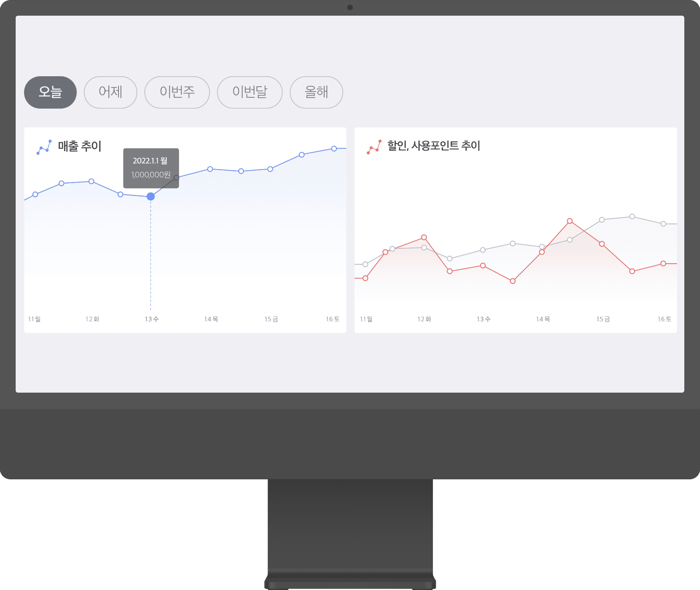Click the leftmost red discount data point

(365, 278)
